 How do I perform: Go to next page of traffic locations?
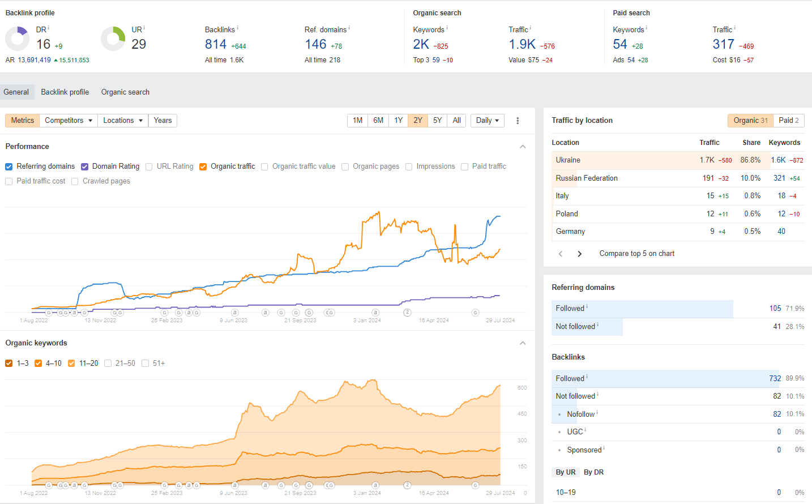click(x=579, y=254)
